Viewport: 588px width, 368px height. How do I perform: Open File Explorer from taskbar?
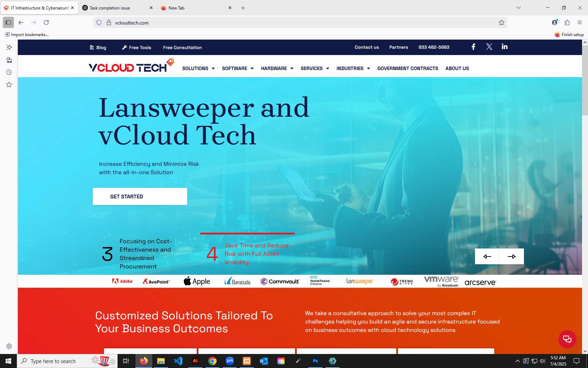pyautogui.click(x=161, y=361)
